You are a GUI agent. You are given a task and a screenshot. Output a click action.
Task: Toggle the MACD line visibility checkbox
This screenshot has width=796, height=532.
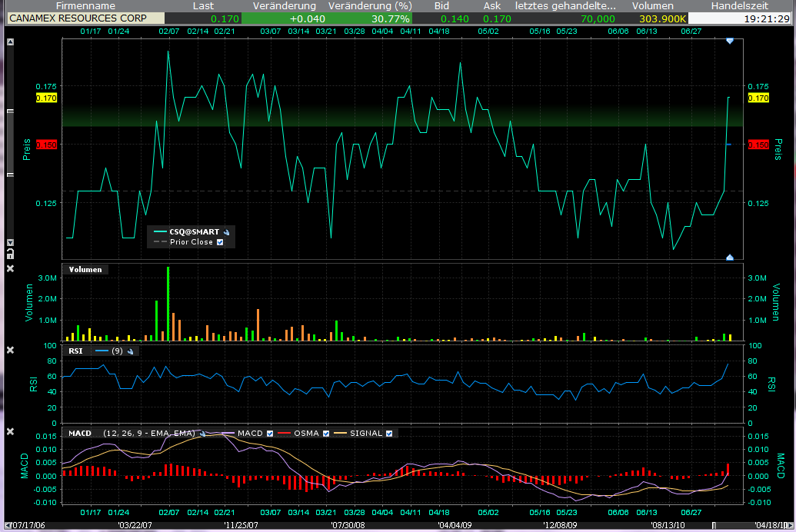pyautogui.click(x=270, y=433)
